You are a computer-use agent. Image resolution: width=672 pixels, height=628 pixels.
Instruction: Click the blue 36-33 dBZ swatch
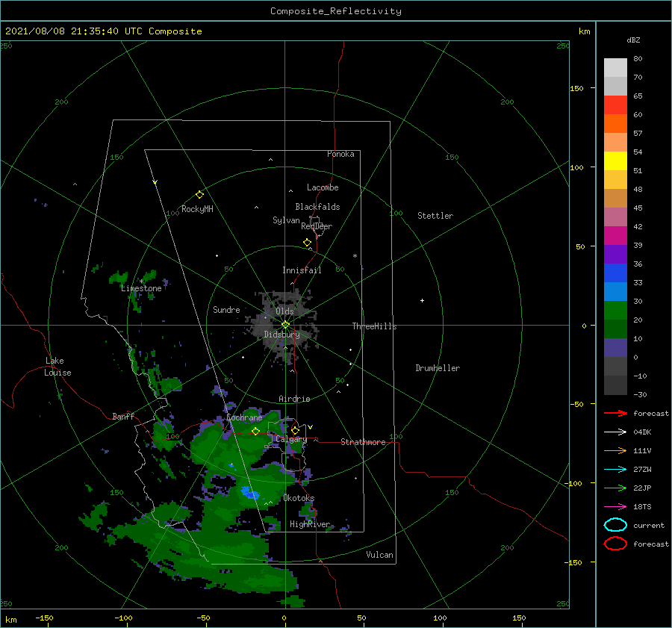[x=615, y=273]
